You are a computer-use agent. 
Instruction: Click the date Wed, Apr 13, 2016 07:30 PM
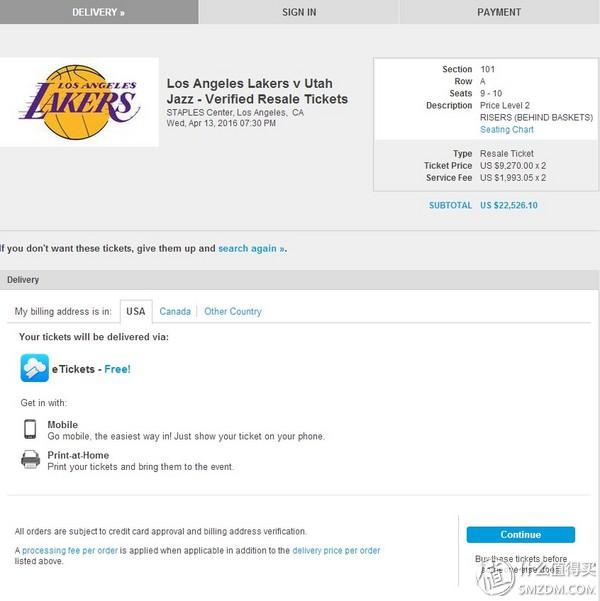click(x=221, y=123)
